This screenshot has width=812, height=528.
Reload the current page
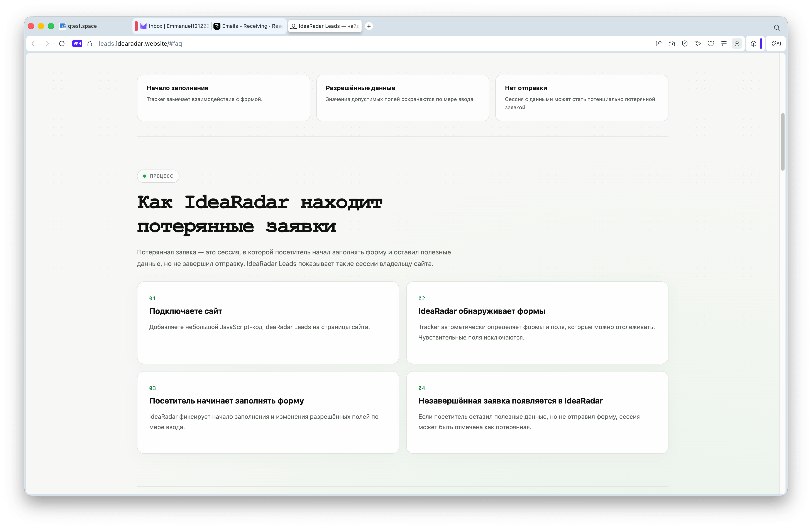(x=62, y=44)
